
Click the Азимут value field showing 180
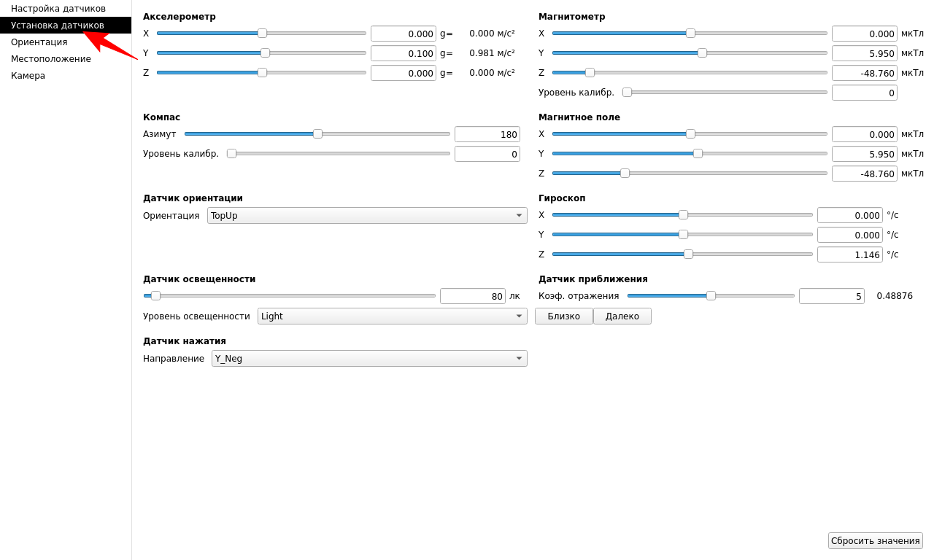point(487,134)
